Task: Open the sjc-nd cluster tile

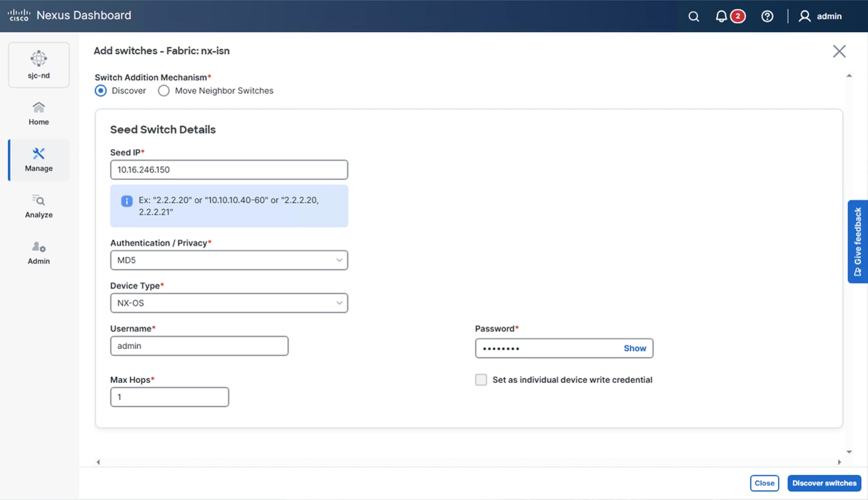Action: (39, 65)
